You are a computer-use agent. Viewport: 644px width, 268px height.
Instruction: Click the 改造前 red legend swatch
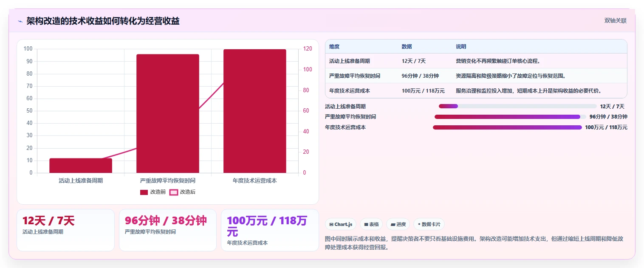click(x=144, y=192)
